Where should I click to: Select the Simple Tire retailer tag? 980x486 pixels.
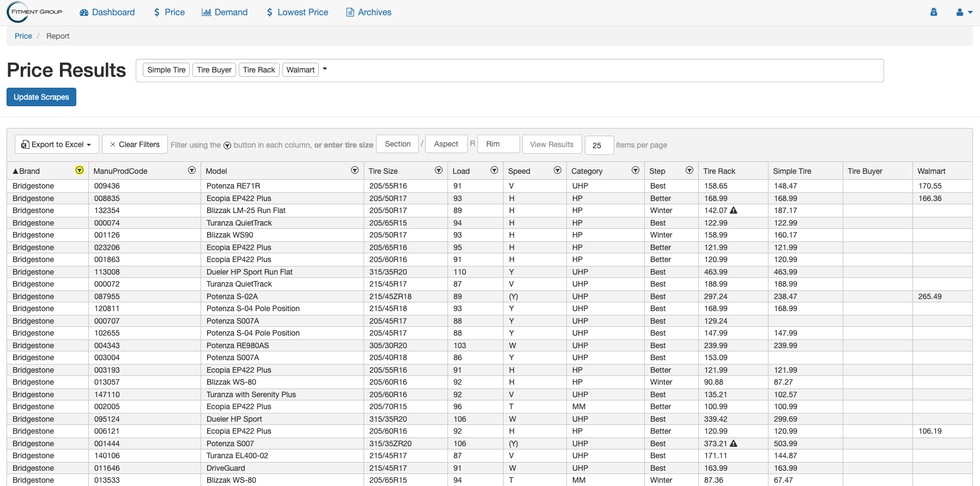pyautogui.click(x=166, y=70)
